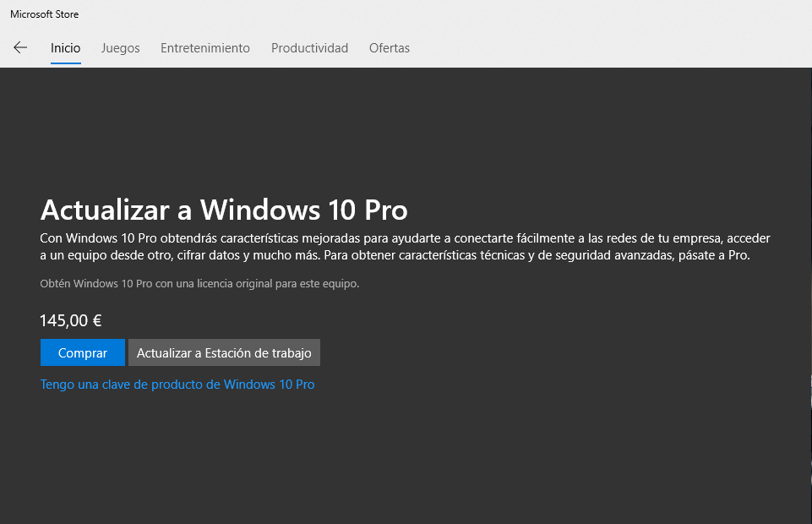
Task: Switch to the Juegos tab
Action: [120, 48]
